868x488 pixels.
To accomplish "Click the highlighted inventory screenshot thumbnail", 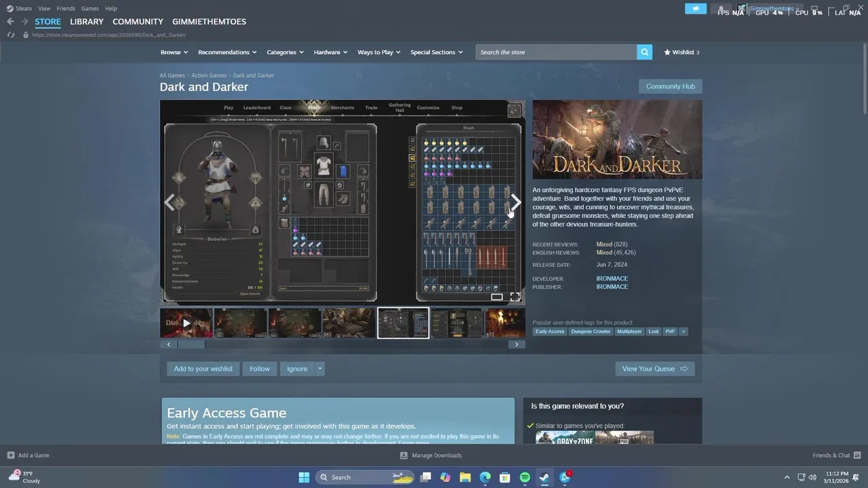I will pyautogui.click(x=403, y=323).
